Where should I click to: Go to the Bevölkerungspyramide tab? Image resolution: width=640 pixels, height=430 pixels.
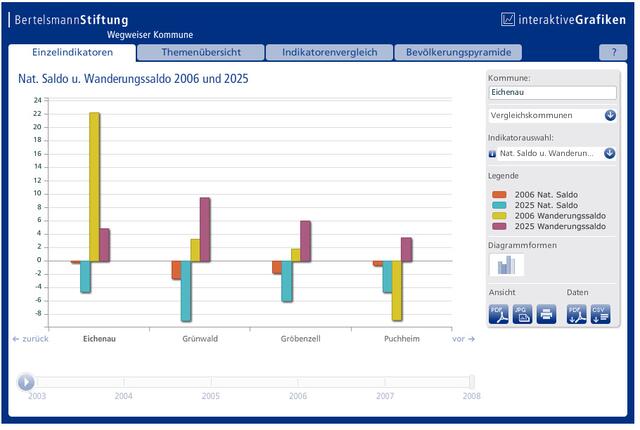tap(458, 52)
